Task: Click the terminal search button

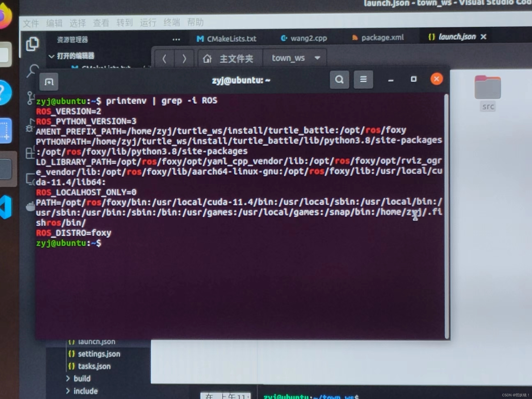Action: click(339, 80)
